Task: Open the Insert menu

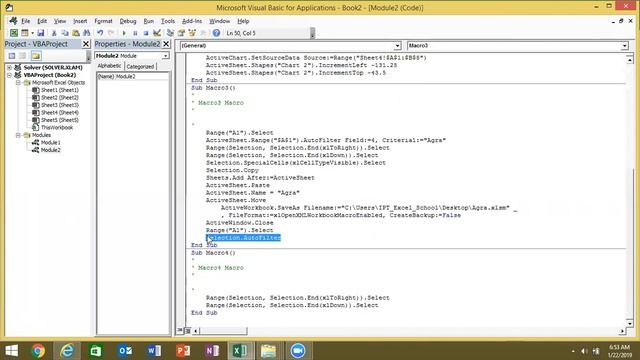Action: [80, 21]
